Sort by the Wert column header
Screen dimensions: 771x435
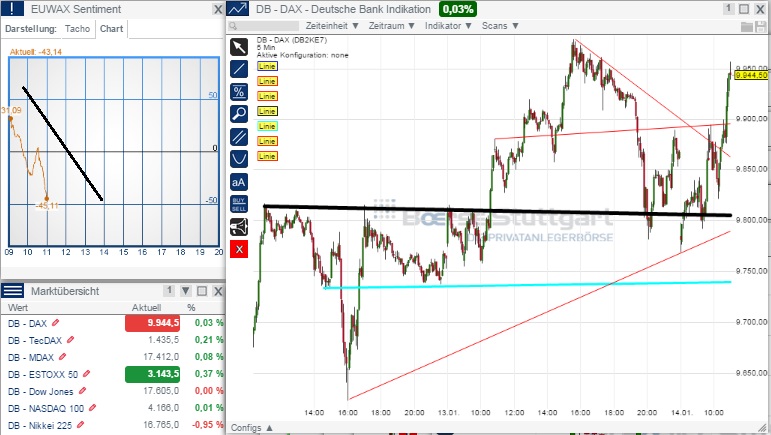coord(18,308)
